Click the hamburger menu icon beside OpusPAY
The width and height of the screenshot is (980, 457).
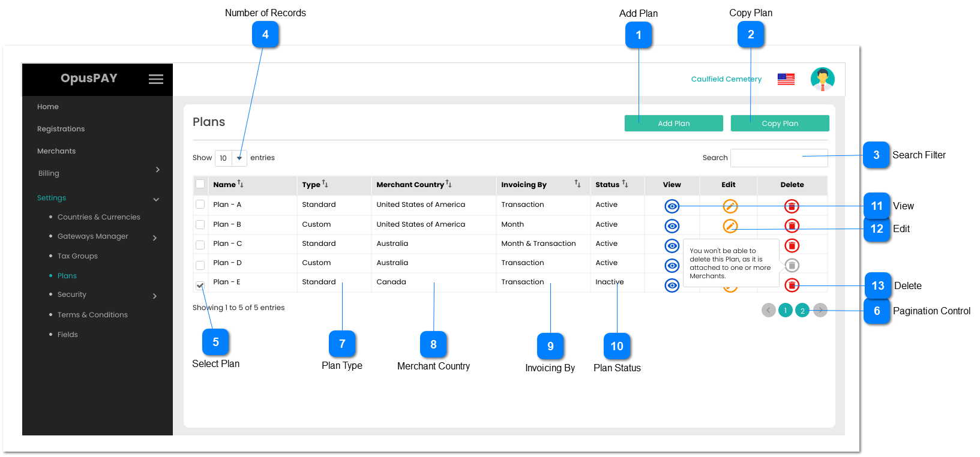point(156,79)
